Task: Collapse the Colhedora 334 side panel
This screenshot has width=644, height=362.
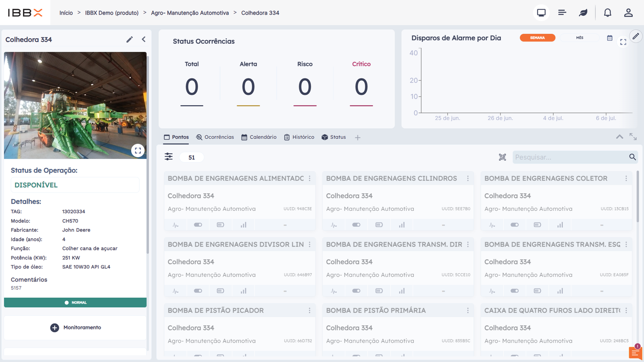Action: click(x=144, y=39)
